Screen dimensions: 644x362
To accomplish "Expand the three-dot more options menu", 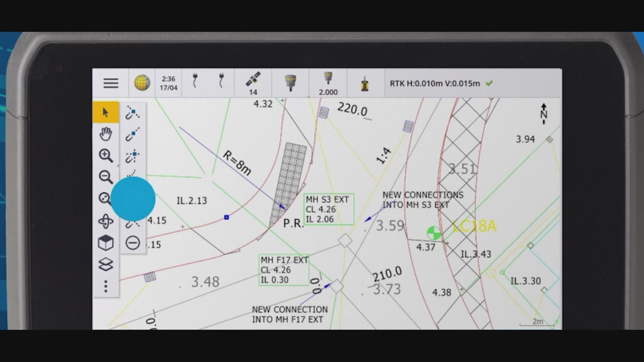I will pos(105,287).
